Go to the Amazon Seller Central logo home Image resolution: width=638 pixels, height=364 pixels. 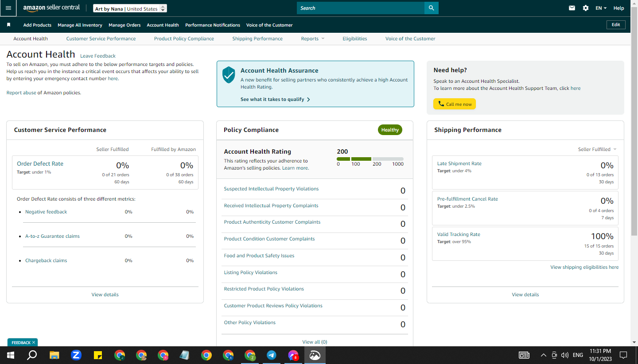click(x=51, y=8)
